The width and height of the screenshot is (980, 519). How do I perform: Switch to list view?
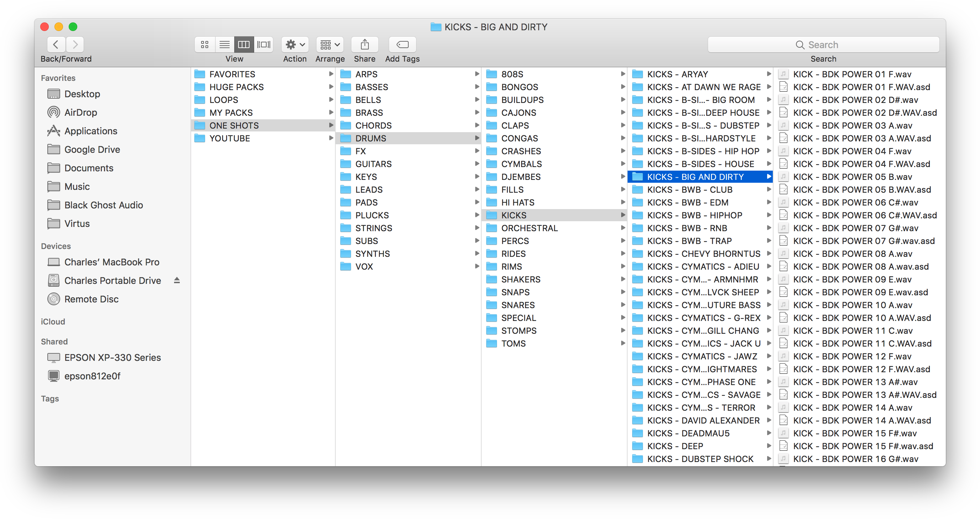225,45
